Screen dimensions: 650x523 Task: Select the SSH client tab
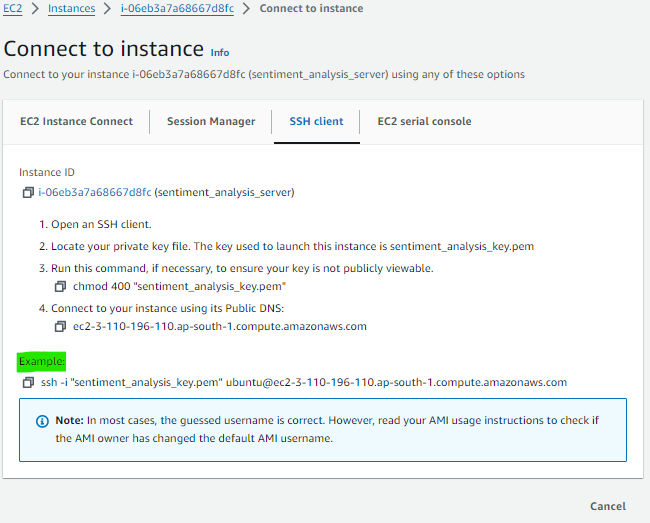pyautogui.click(x=316, y=121)
